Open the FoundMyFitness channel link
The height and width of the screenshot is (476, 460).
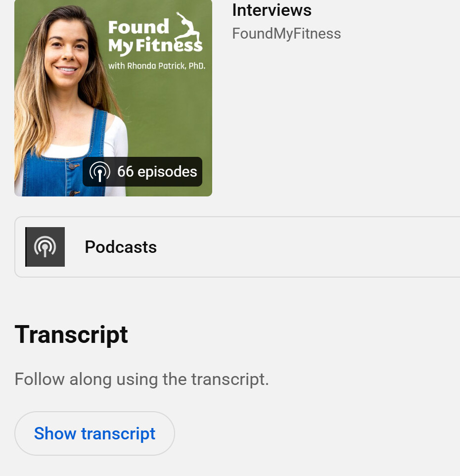coord(286,33)
